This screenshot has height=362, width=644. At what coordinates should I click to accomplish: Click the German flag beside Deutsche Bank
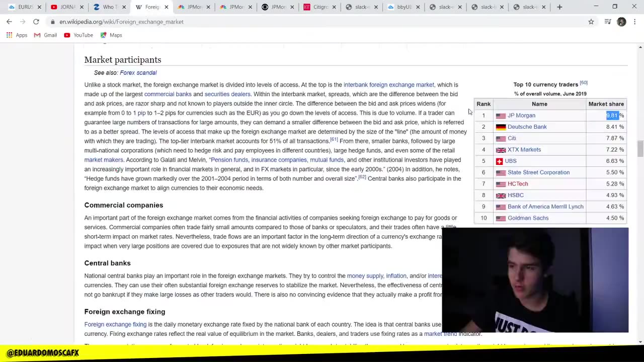501,127
